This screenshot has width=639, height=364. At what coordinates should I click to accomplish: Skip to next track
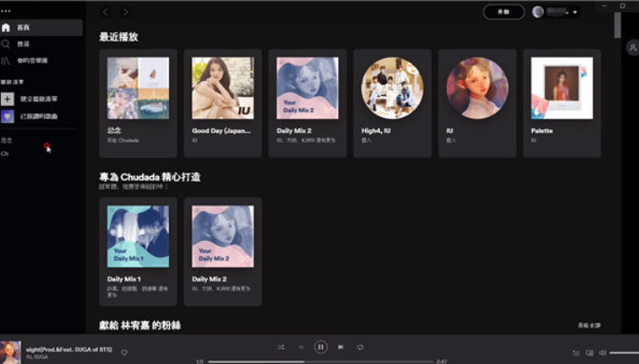[341, 347]
